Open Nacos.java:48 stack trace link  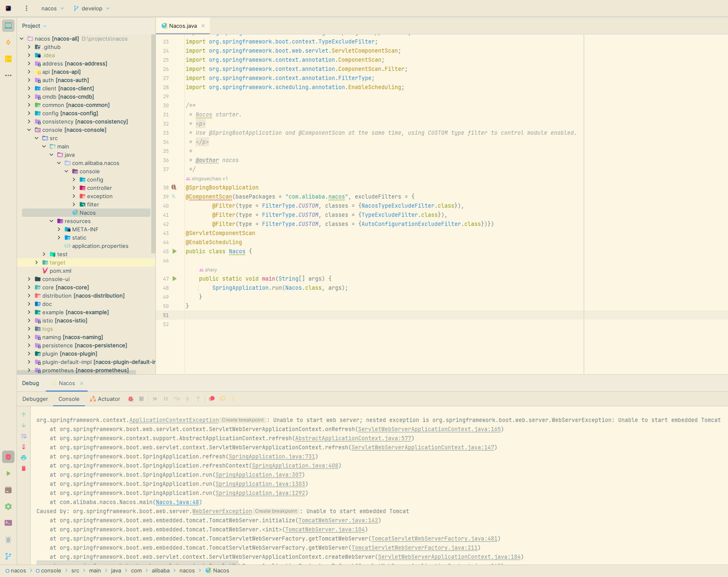click(x=177, y=502)
